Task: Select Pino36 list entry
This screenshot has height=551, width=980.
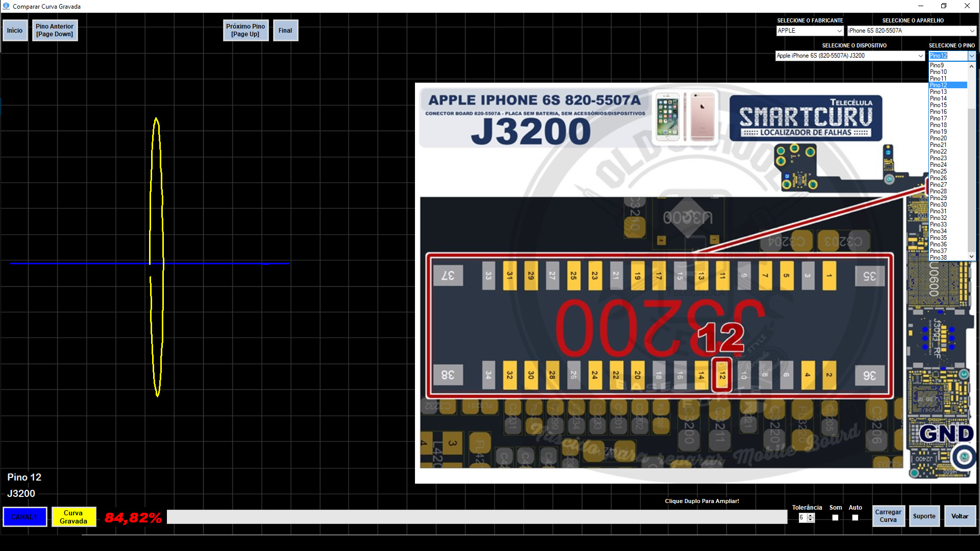Action: (948, 244)
